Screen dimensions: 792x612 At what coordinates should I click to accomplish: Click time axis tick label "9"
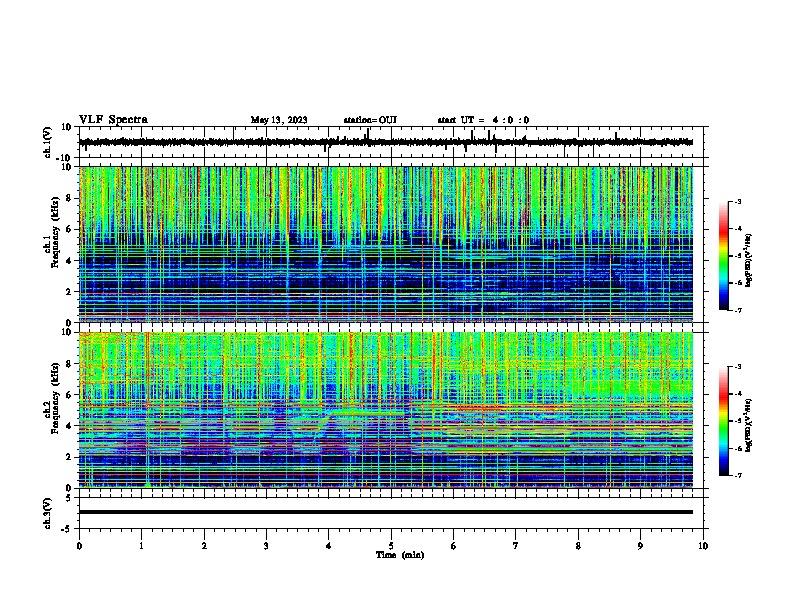[640, 546]
